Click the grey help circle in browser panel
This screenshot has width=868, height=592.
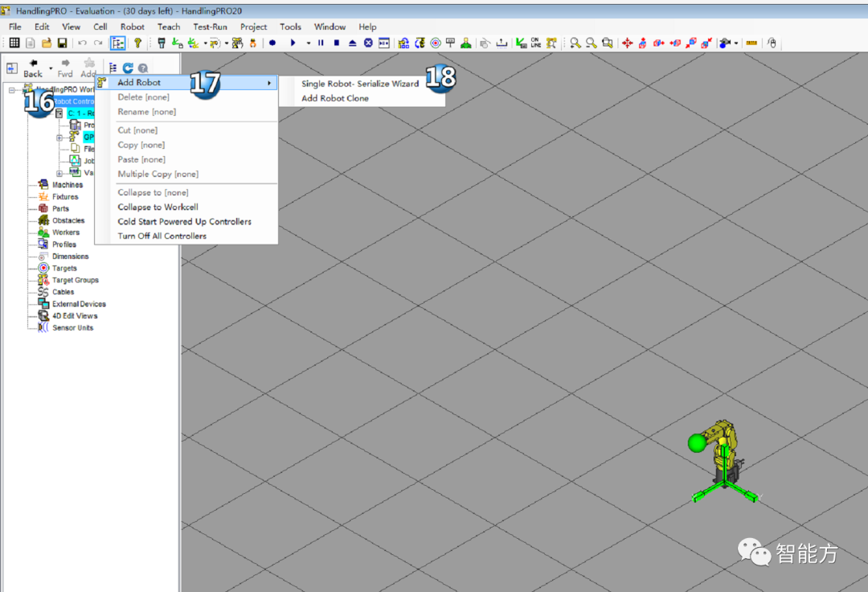click(143, 68)
